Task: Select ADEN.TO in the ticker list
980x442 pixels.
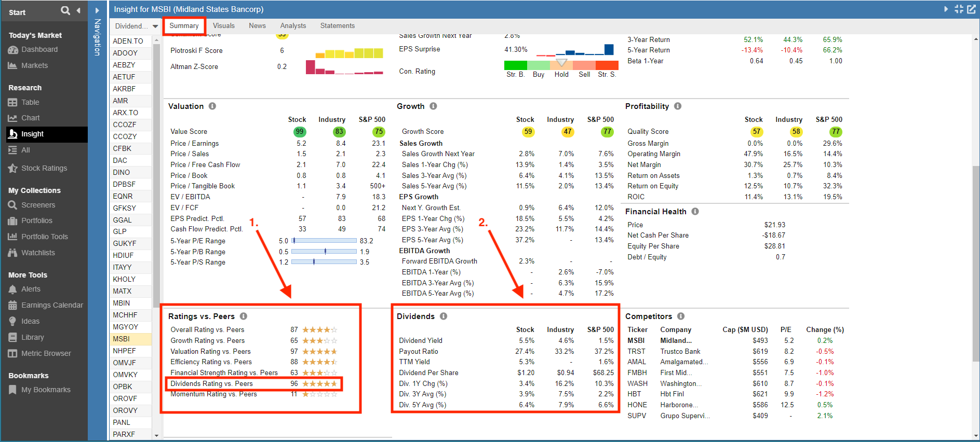Action: point(131,41)
